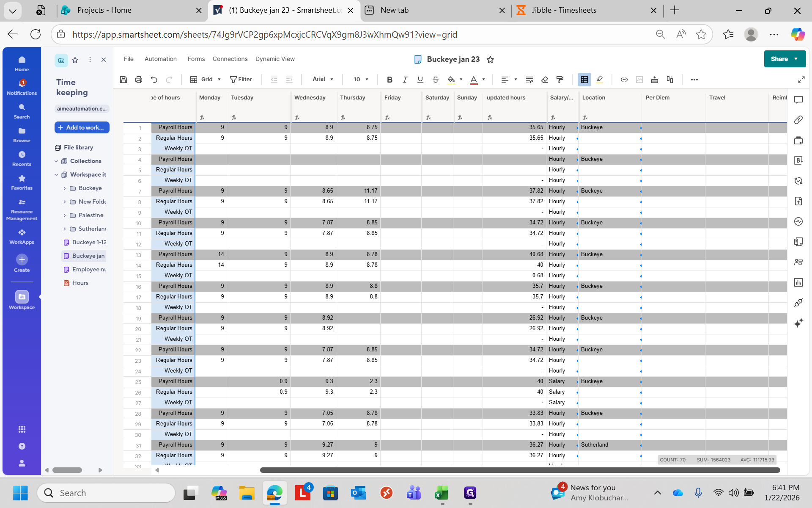This screenshot has width=812, height=508.
Task: Expand the Palestine folder
Action: [x=65, y=215]
